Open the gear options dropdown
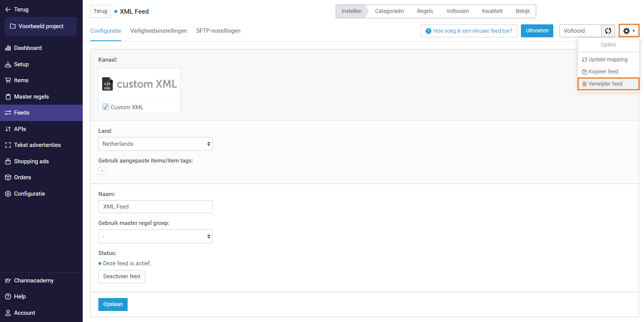Image resolution: width=644 pixels, height=322 pixels. pos(629,31)
